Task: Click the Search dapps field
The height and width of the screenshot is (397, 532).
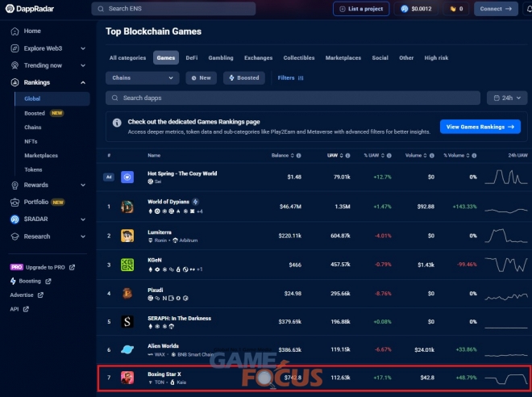Action: pyautogui.click(x=293, y=98)
